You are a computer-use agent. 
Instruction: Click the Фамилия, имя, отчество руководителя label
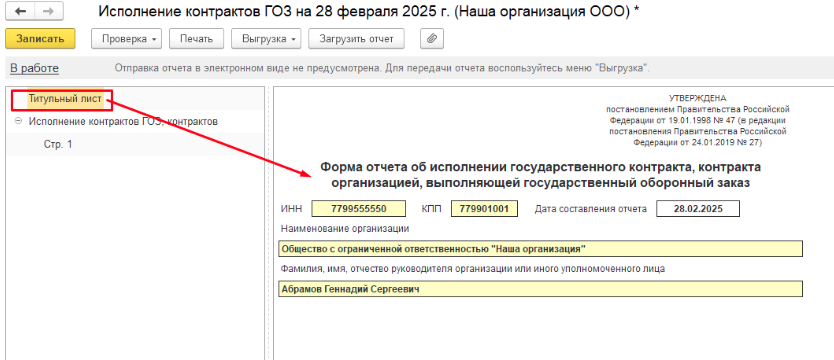click(x=472, y=269)
